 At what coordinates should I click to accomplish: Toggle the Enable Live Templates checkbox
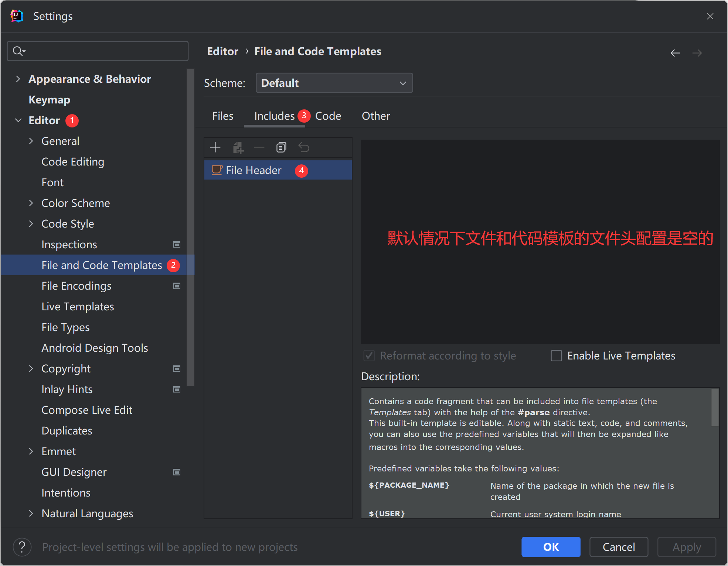coord(555,355)
